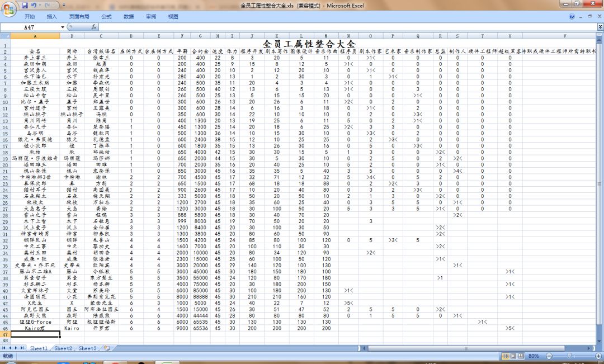The height and width of the screenshot is (364, 604).
Task: Select the 年薪 column header cell
Action: [182, 51]
